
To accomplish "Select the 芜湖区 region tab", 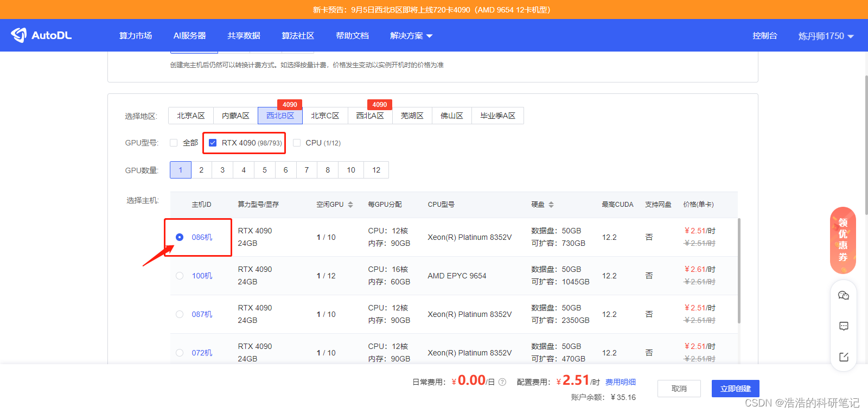I will (x=412, y=116).
